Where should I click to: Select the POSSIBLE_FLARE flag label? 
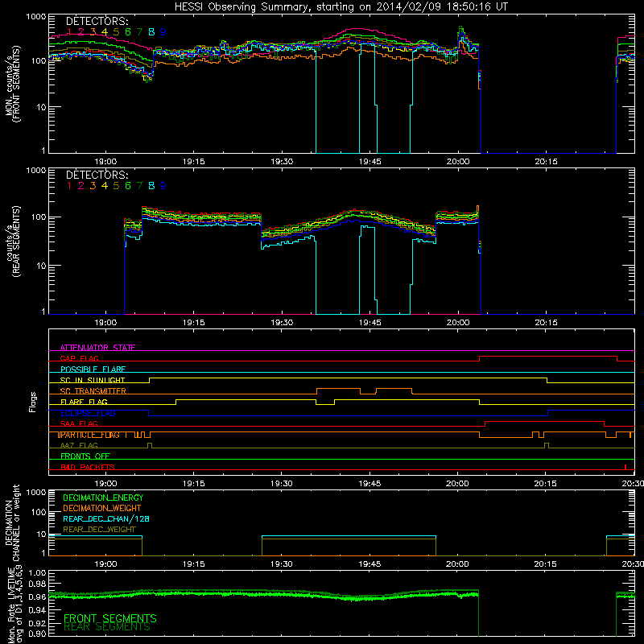click(93, 369)
